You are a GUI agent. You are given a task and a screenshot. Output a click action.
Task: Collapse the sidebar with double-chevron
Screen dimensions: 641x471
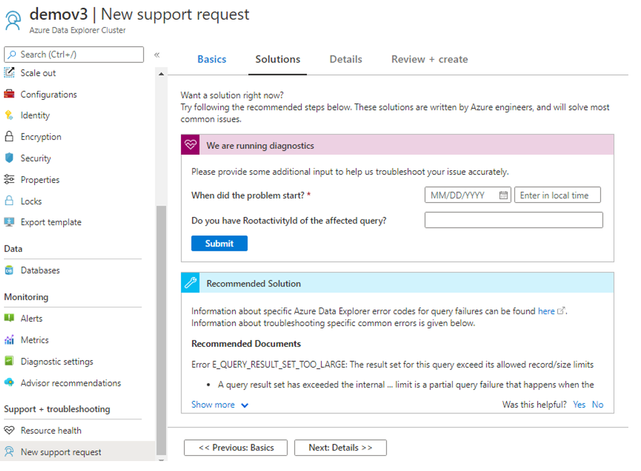[x=157, y=55]
